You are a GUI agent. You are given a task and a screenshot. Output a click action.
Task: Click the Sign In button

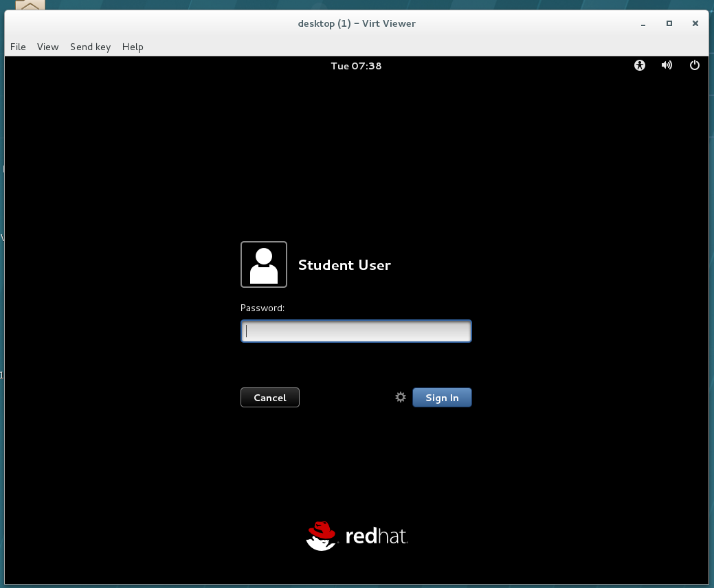click(442, 397)
